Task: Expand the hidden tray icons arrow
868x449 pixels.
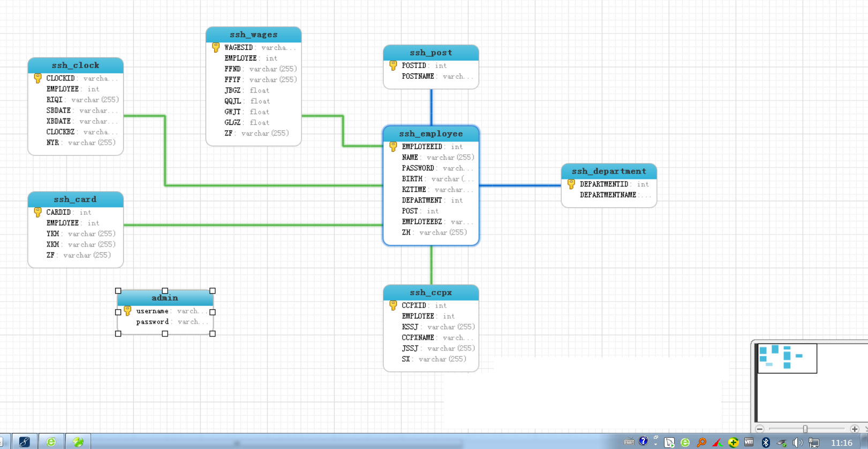Action: click(x=655, y=441)
